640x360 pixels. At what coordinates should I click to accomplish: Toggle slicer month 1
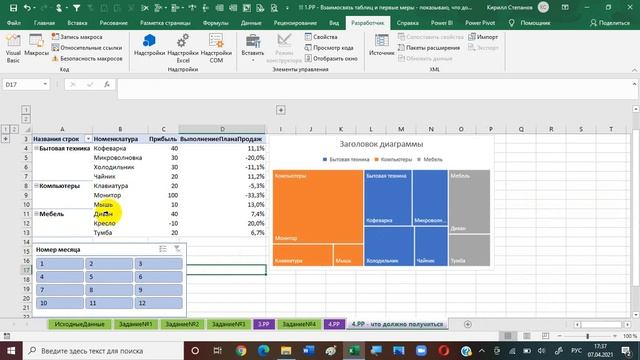point(60,264)
